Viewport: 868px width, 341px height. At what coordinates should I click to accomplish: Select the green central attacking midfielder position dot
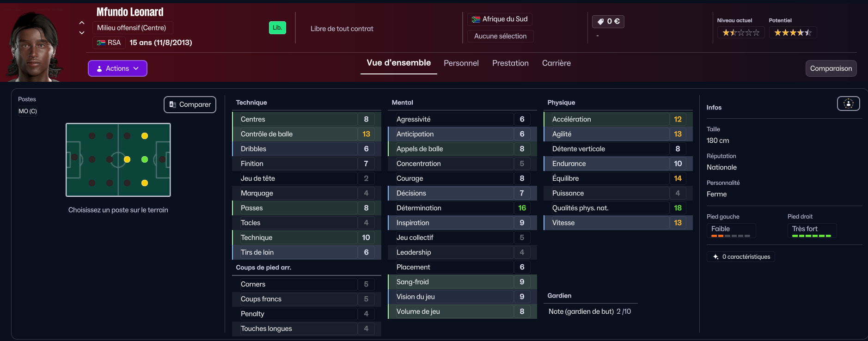click(145, 159)
